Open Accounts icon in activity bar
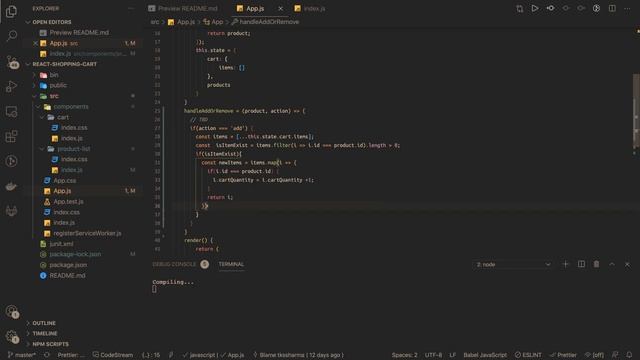Screen dimensions: 640x360 [12, 311]
